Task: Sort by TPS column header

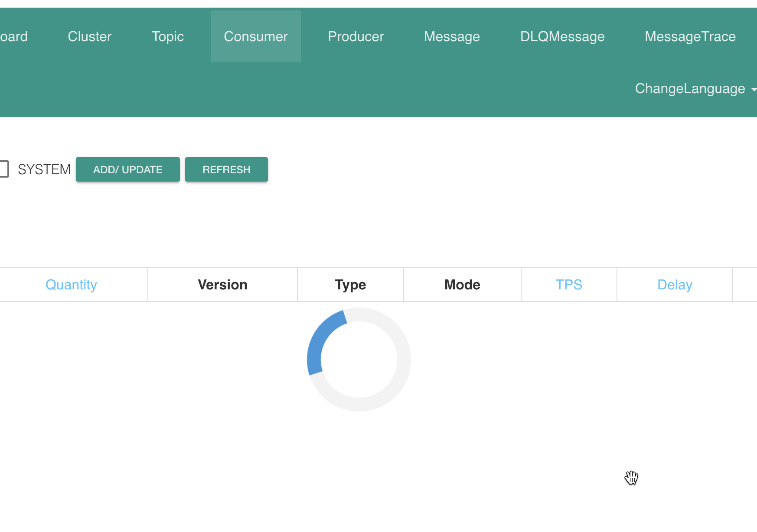Action: coord(569,285)
